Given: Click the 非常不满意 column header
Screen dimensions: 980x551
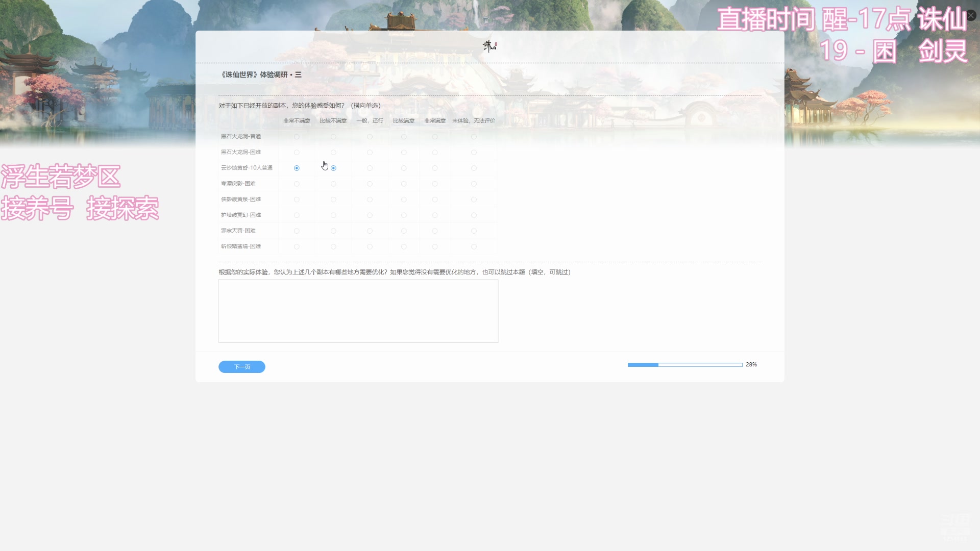Looking at the screenshot, I should (x=297, y=121).
